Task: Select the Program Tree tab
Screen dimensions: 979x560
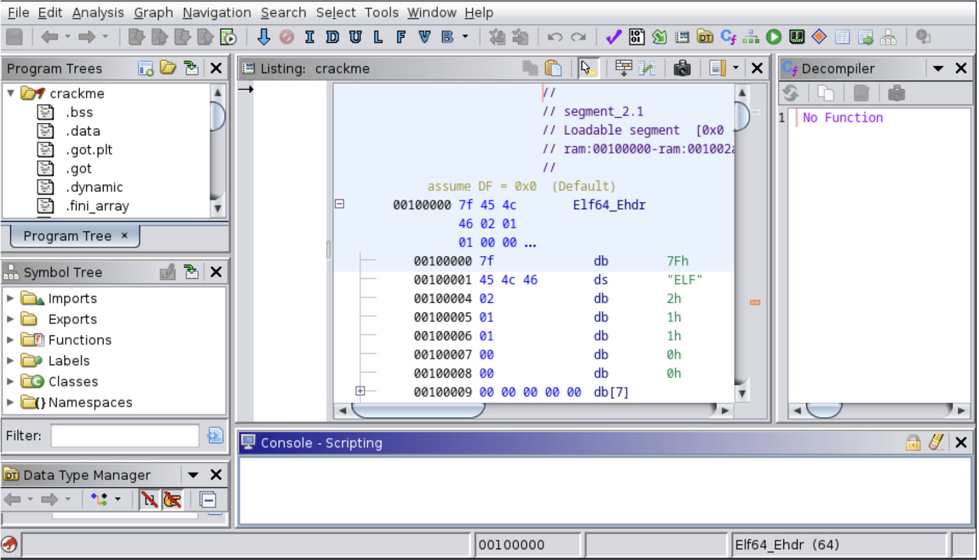Action: click(67, 236)
